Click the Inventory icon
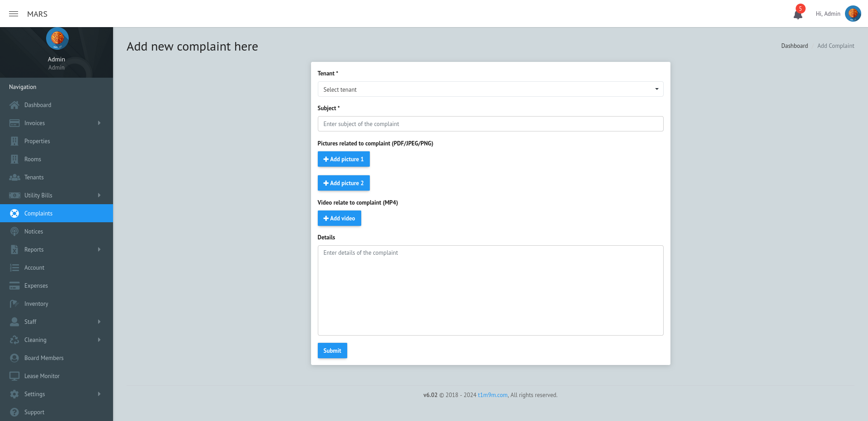868x421 pixels. coord(14,304)
